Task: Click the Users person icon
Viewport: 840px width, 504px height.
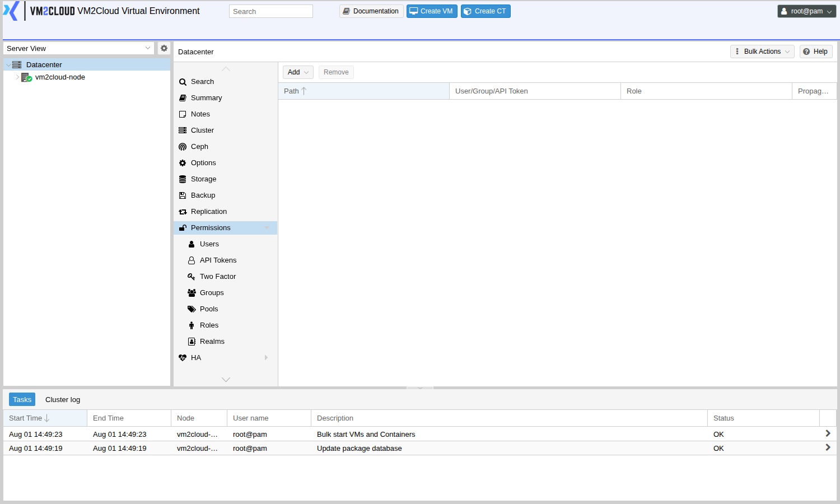Action: coord(192,244)
